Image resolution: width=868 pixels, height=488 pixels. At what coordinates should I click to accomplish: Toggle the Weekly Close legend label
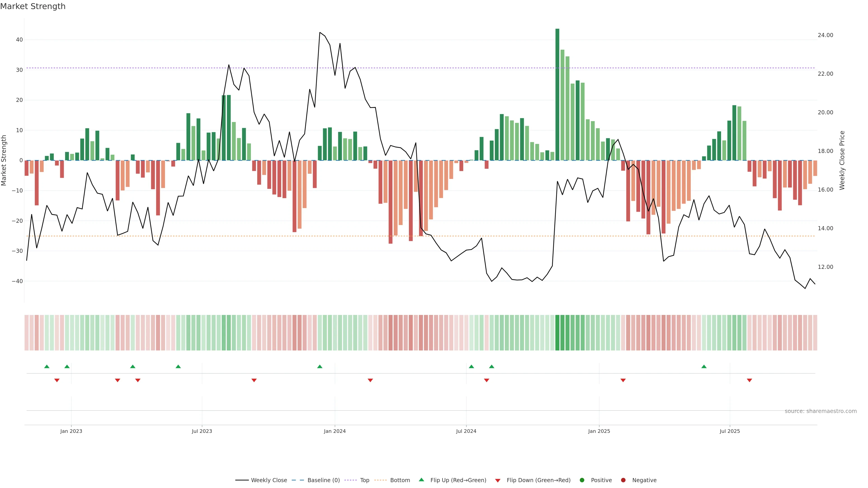pyautogui.click(x=269, y=480)
